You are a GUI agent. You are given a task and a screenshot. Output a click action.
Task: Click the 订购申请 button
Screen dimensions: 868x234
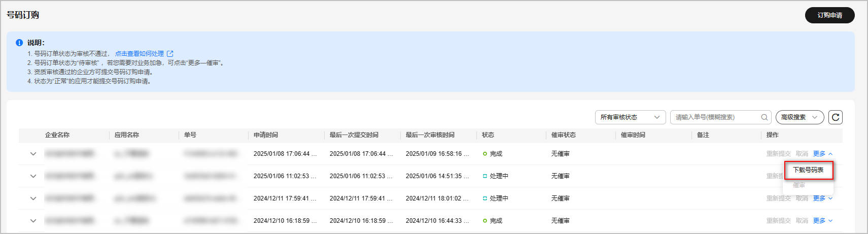click(x=829, y=15)
